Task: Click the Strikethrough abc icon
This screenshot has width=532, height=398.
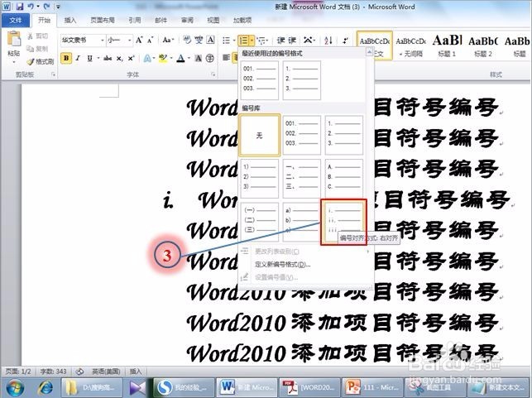Action: pos(108,59)
